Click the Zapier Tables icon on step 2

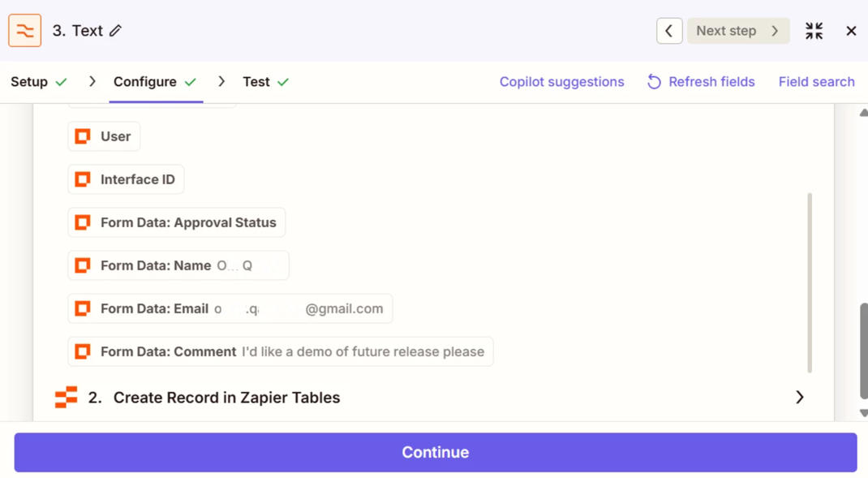[67, 397]
